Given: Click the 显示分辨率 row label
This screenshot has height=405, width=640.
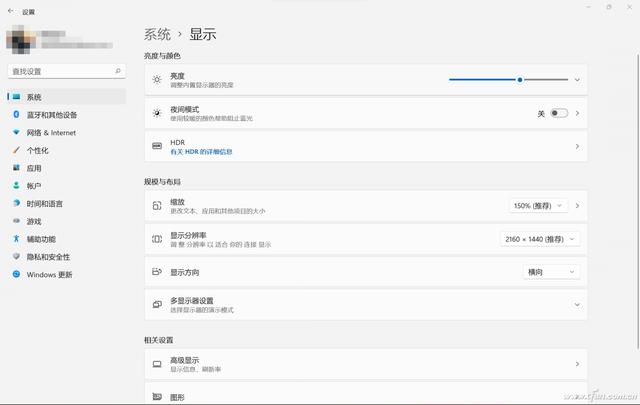Looking at the screenshot, I should pyautogui.click(x=188, y=235).
